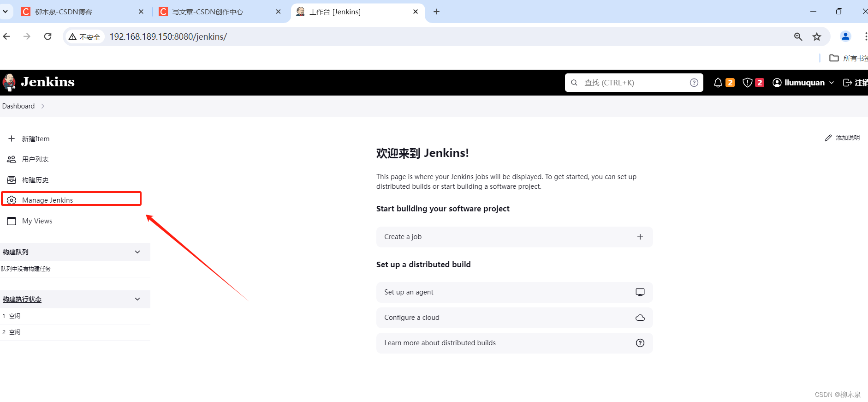Image resolution: width=868 pixels, height=402 pixels.
Task: Open the 所有书签 bookmarks folder
Action: coord(849,58)
